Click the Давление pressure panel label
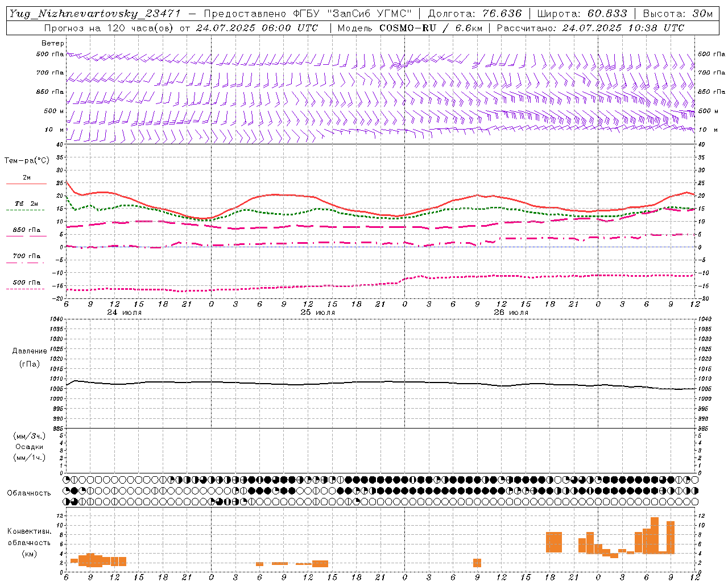 (x=30, y=351)
